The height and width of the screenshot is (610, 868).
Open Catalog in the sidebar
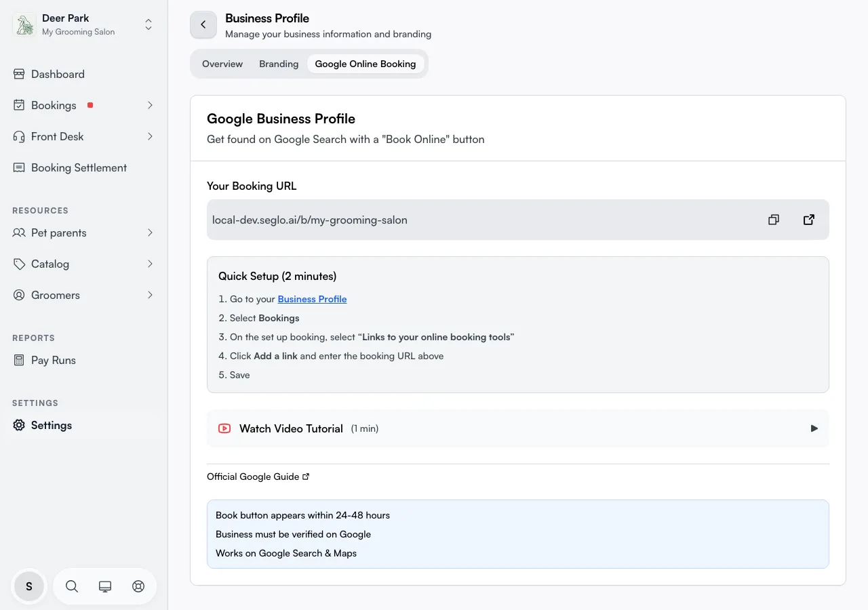(83, 264)
